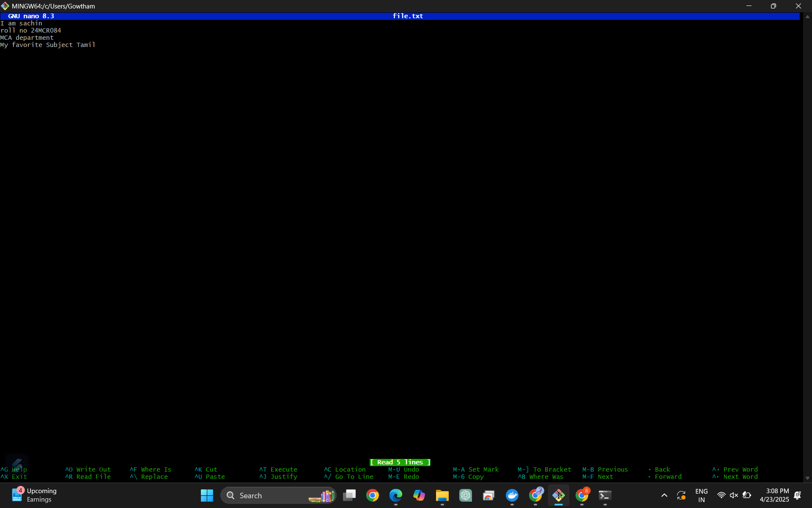
Task: Click ^C Location shortcut label
Action: [x=345, y=469]
